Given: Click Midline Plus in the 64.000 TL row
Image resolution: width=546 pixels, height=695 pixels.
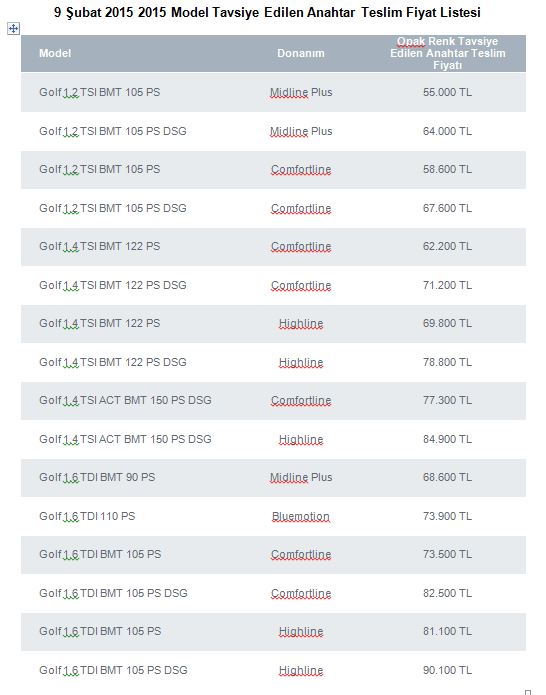Looking at the screenshot, I should (x=301, y=131).
